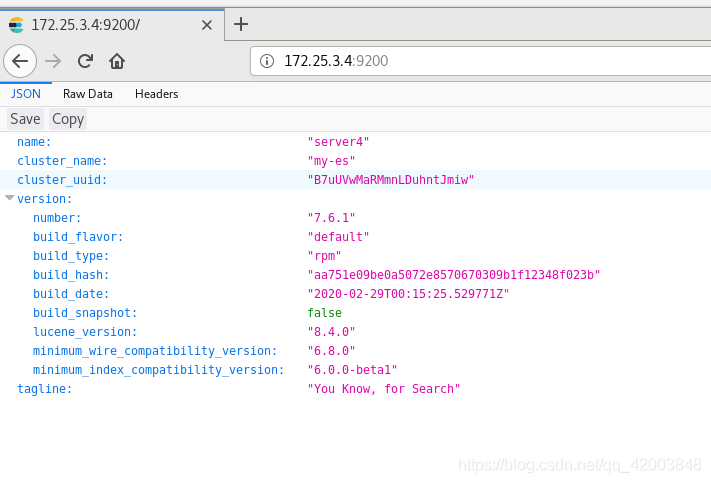Select the version key label

(44, 199)
